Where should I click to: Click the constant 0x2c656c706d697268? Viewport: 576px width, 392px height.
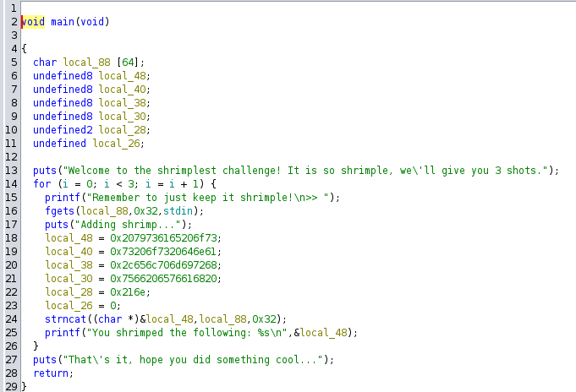[163, 265]
